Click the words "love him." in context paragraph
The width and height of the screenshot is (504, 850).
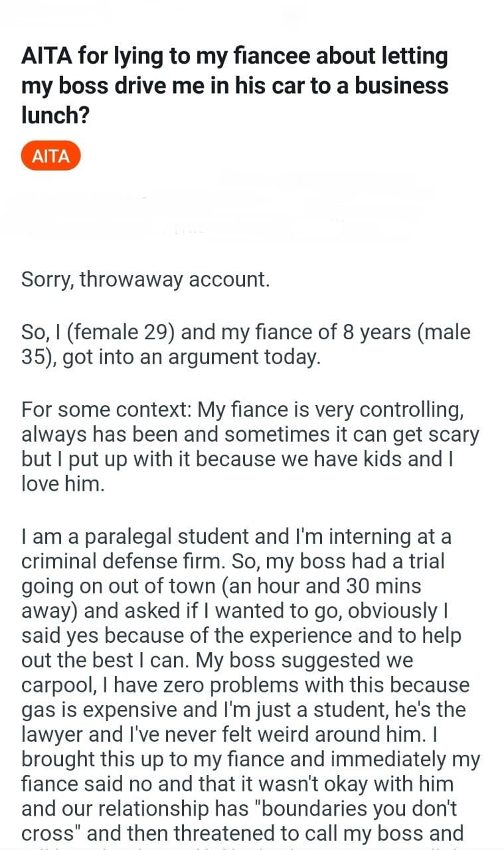pos(63,483)
